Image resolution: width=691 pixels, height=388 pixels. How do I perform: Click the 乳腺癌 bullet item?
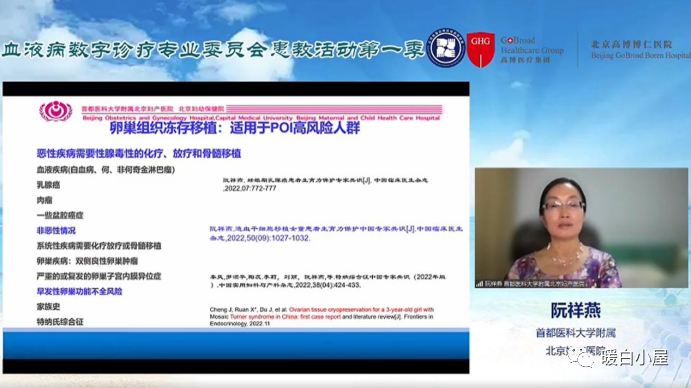pos(48,185)
